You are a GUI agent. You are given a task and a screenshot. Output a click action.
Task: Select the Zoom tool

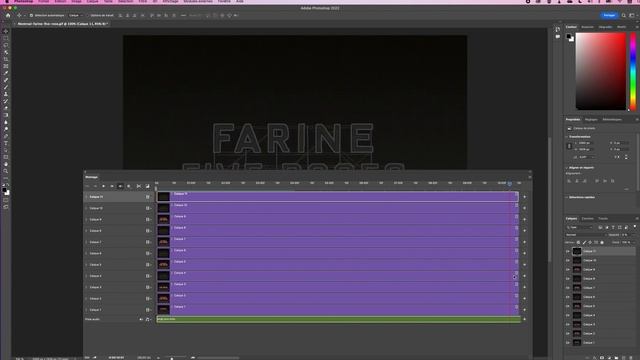pos(6,171)
